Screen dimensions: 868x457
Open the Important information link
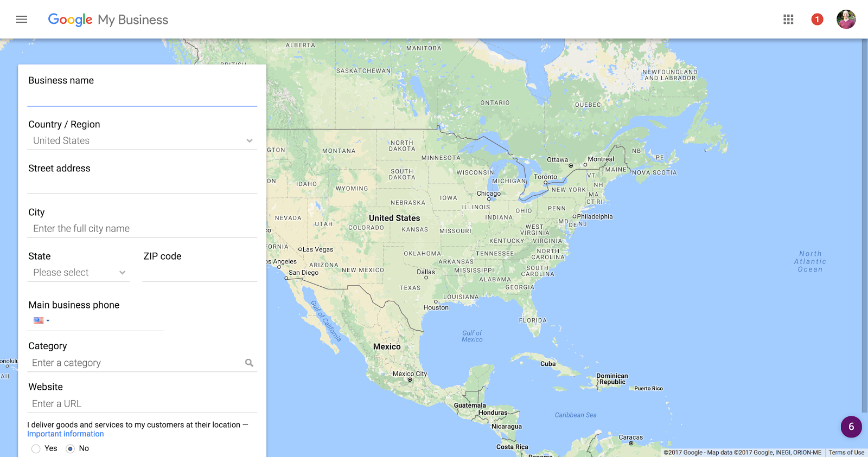pyautogui.click(x=66, y=434)
